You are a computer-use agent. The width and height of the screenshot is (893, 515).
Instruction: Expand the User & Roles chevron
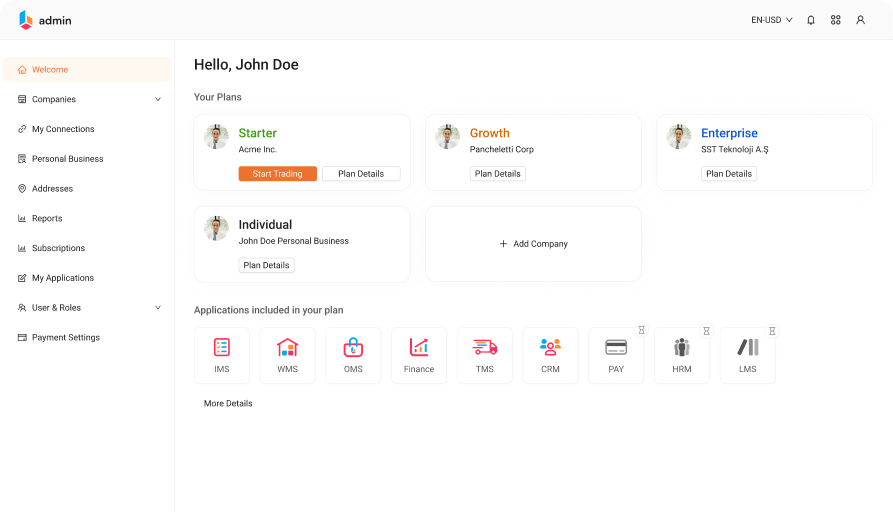point(158,308)
